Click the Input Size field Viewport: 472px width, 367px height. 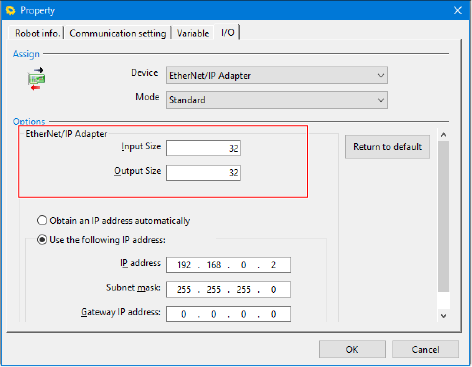pos(203,148)
